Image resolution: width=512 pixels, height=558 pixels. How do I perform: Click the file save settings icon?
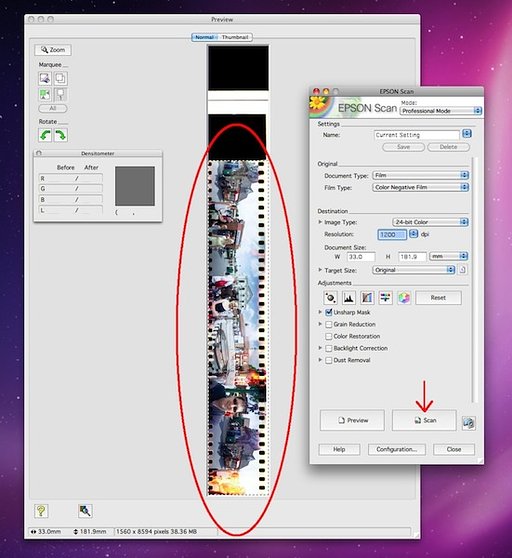click(x=468, y=423)
